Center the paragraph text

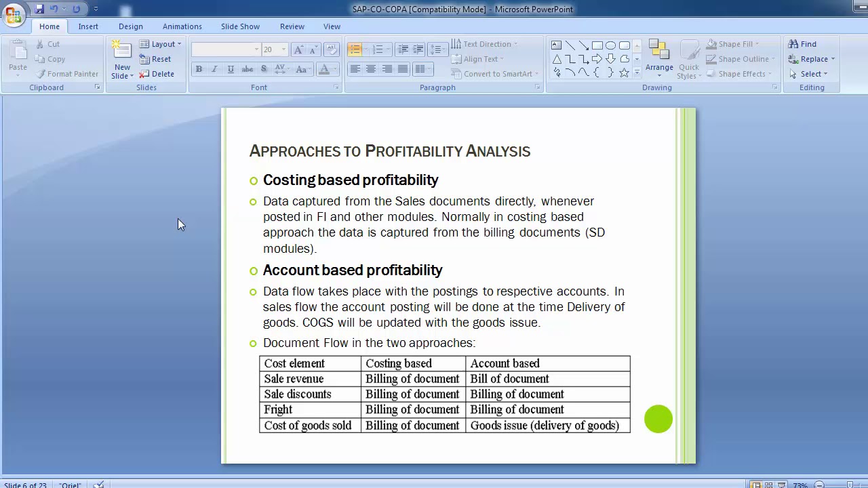[x=371, y=69]
